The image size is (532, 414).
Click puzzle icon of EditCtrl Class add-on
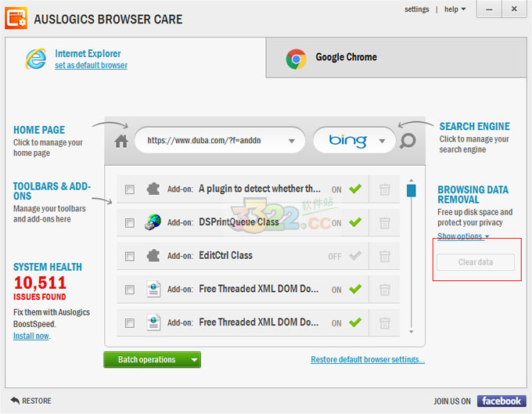[x=153, y=256]
